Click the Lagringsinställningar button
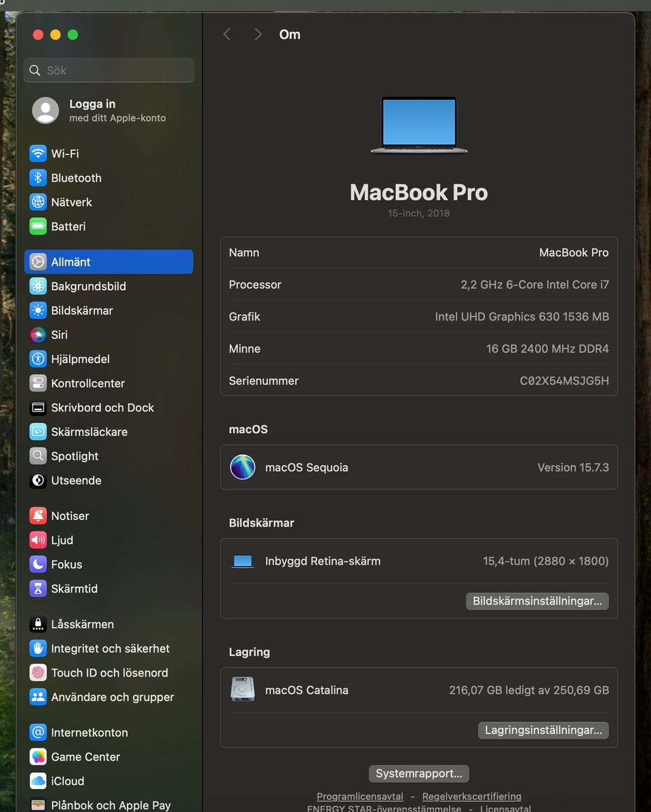The image size is (651, 812). pos(543,730)
